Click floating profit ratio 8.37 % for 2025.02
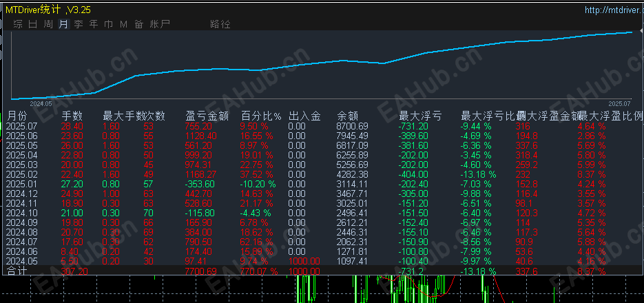Image resolution: width=644 pixels, height=303 pixels. (592, 174)
